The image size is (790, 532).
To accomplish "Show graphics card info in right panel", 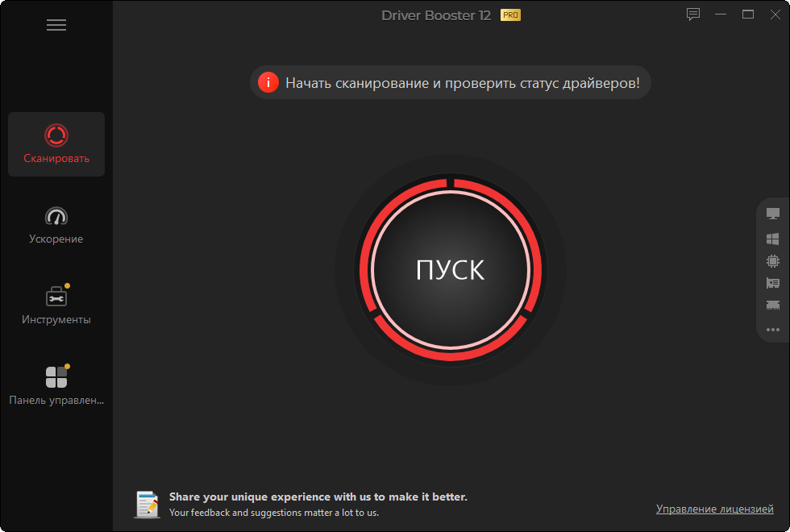I will coord(772,283).
